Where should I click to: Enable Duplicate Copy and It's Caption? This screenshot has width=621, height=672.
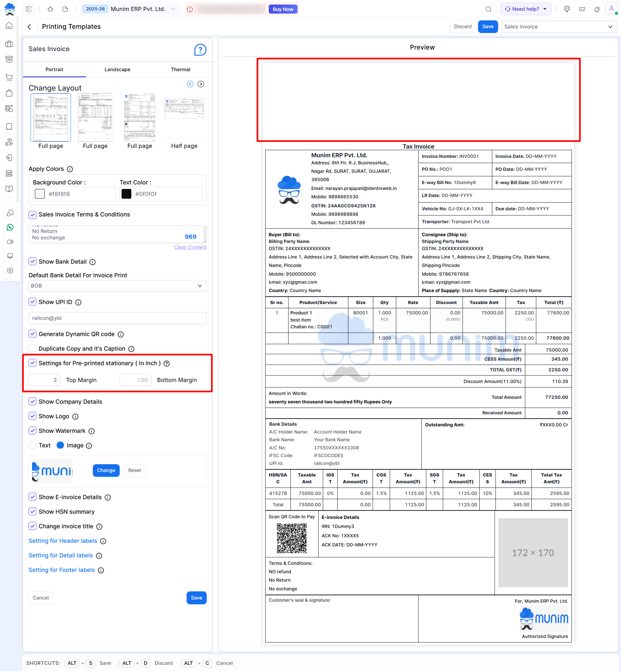[x=33, y=348]
